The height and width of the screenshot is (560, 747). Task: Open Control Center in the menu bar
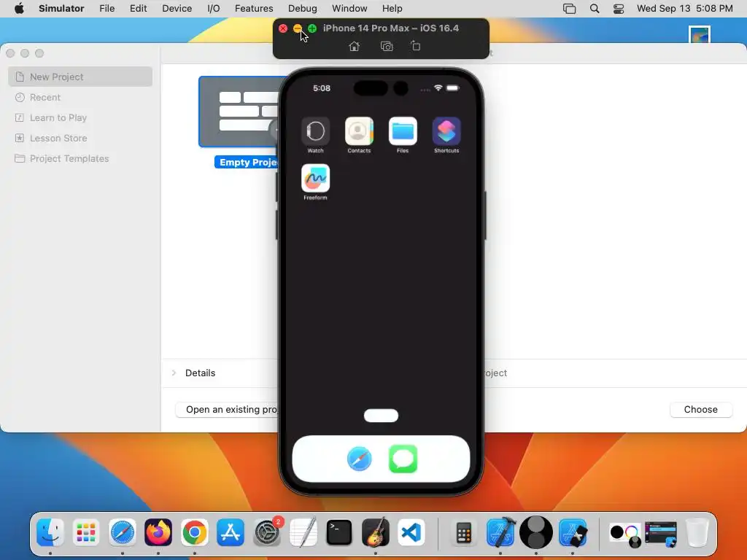619,9
